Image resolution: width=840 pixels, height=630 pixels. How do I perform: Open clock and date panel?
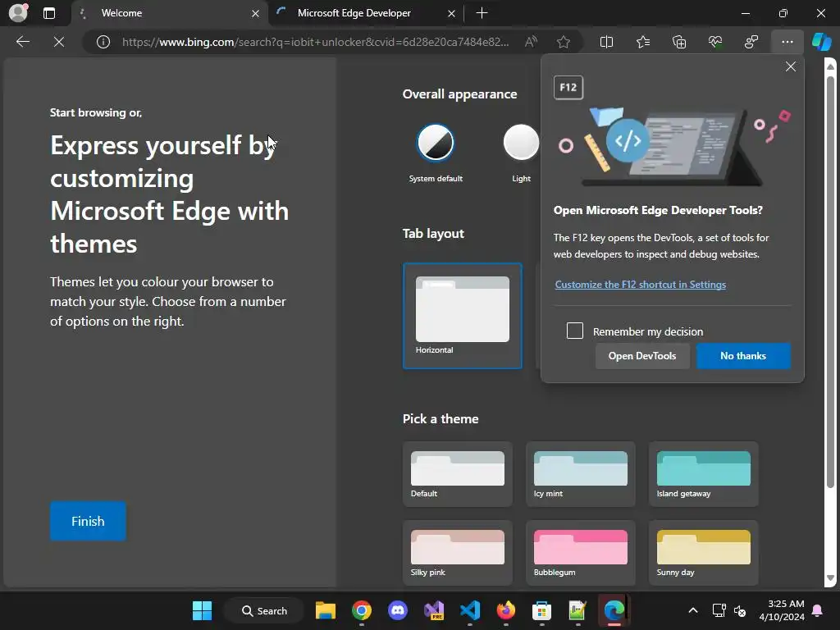(x=781, y=610)
